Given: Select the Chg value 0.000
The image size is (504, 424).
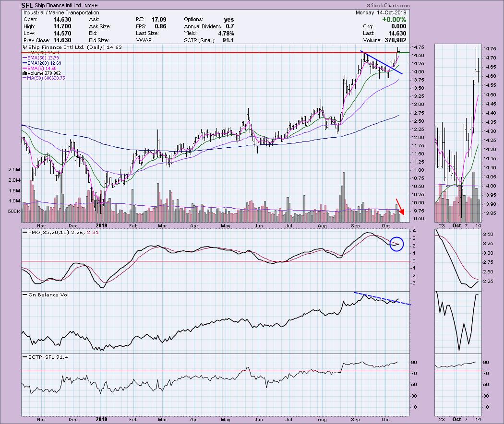Looking at the screenshot, I should [398, 26].
